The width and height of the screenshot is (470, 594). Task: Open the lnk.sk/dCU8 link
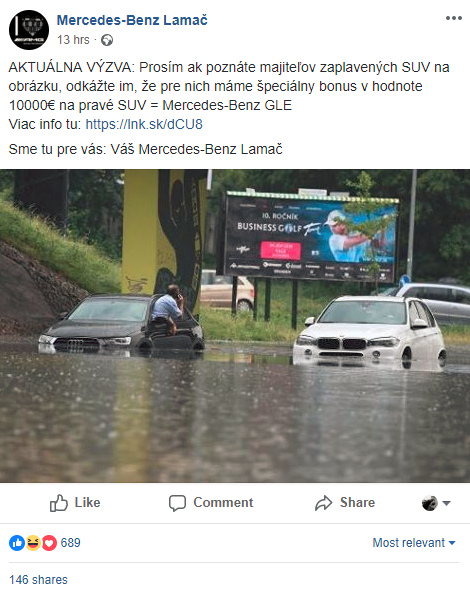tap(144, 124)
